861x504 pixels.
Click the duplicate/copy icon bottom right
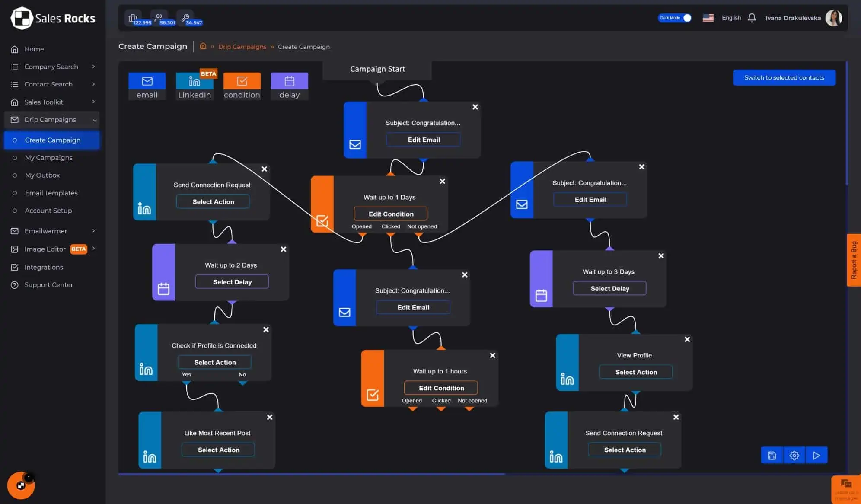click(x=772, y=456)
